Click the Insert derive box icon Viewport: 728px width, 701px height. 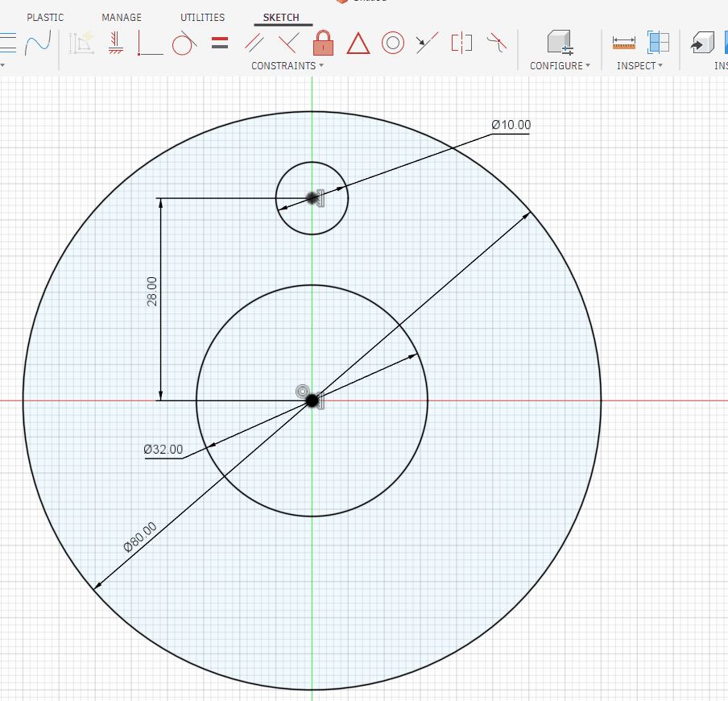(702, 43)
